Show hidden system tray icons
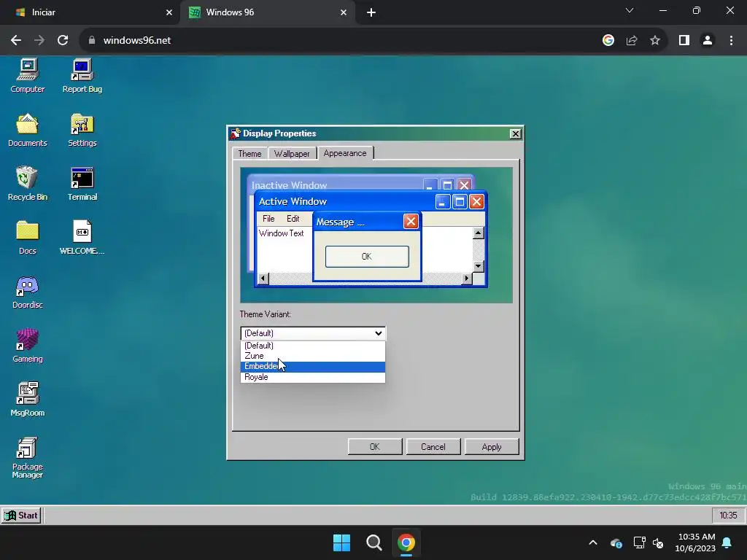Viewport: 747px width, 560px height. pos(593,542)
